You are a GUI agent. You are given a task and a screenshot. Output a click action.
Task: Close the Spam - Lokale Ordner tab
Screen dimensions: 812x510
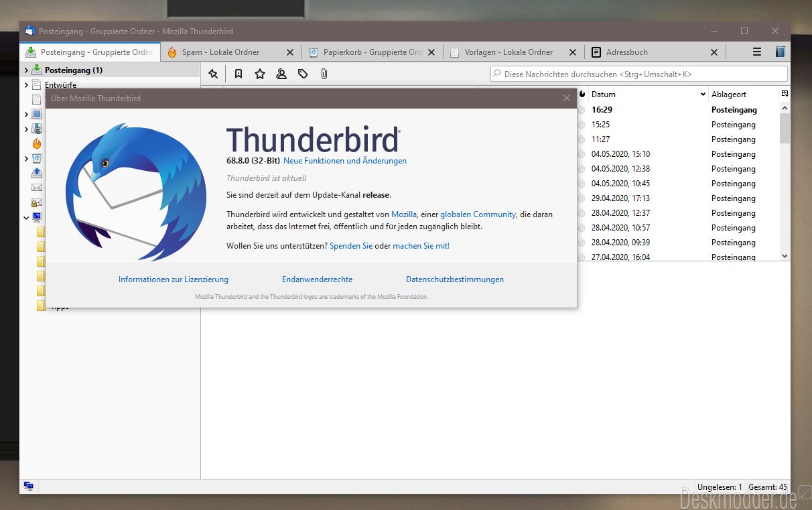(290, 52)
